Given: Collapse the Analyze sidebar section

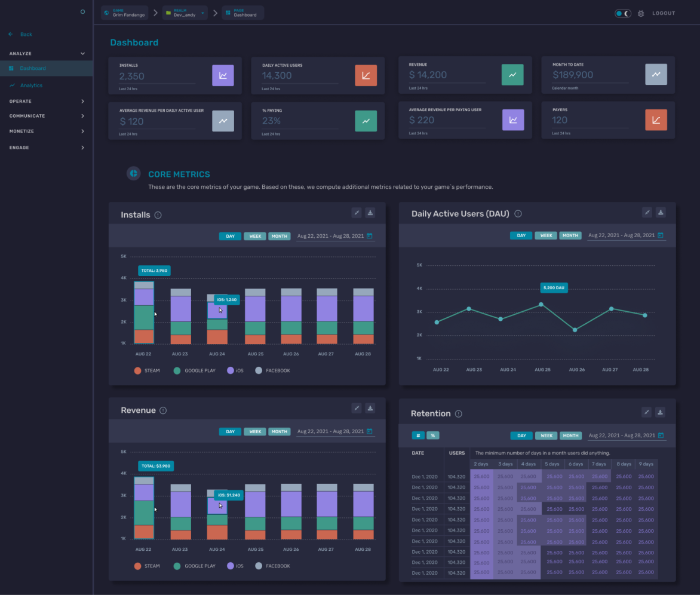Looking at the screenshot, I should pyautogui.click(x=47, y=54).
